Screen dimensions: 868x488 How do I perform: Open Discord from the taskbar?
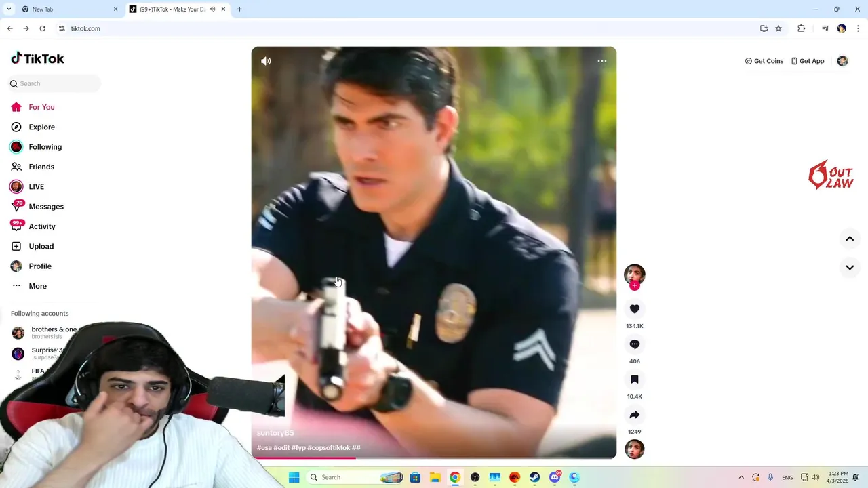coord(555,477)
